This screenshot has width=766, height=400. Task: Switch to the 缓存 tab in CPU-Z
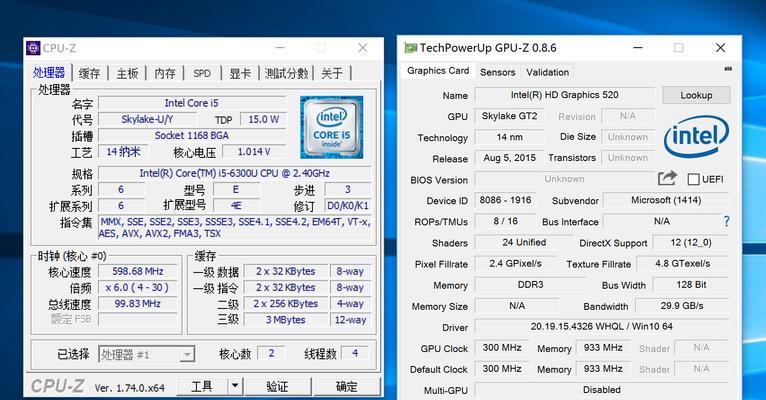(89, 73)
